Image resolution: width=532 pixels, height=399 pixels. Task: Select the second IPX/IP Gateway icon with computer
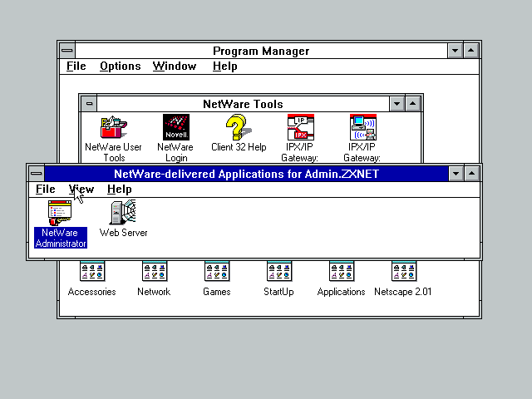(363, 127)
